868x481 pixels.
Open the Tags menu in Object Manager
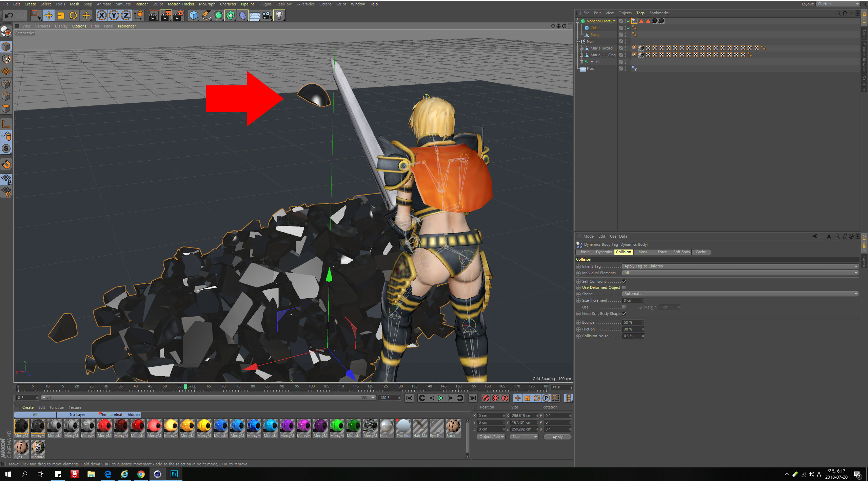[640, 13]
